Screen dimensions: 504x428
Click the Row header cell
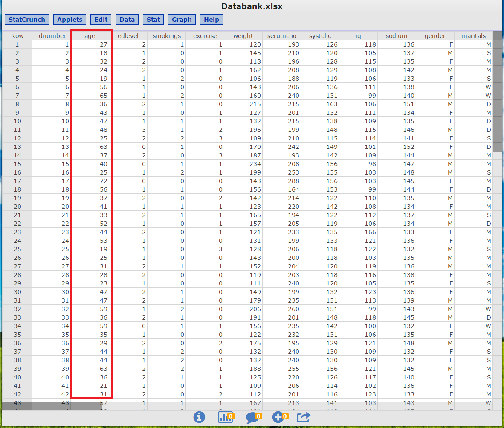pyautogui.click(x=17, y=36)
